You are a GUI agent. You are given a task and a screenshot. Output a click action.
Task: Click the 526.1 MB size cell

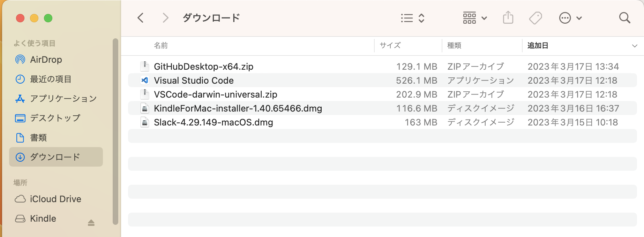coord(417,81)
